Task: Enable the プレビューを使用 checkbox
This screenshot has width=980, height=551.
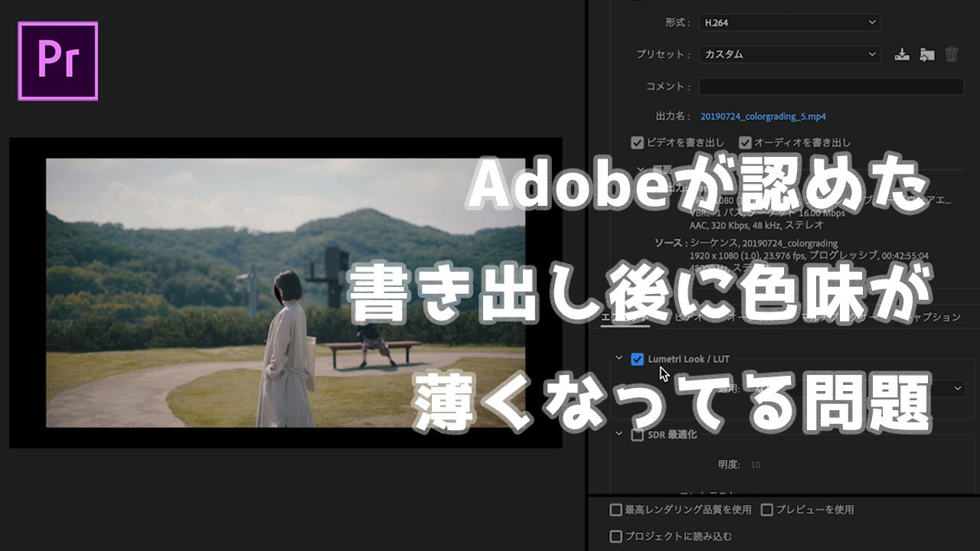Action: [x=767, y=510]
